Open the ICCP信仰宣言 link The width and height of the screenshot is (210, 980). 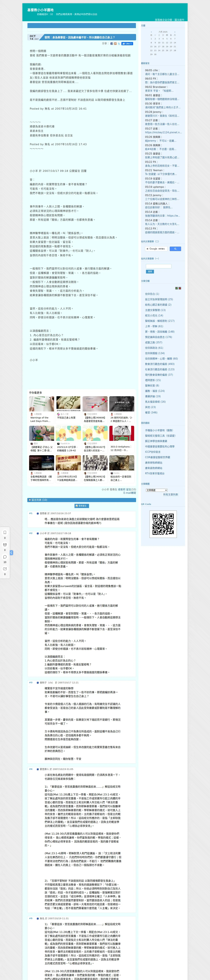[153, 452]
